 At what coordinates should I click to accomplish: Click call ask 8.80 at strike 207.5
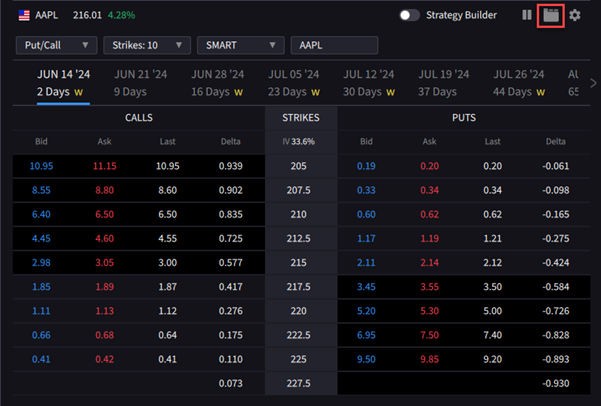click(105, 190)
